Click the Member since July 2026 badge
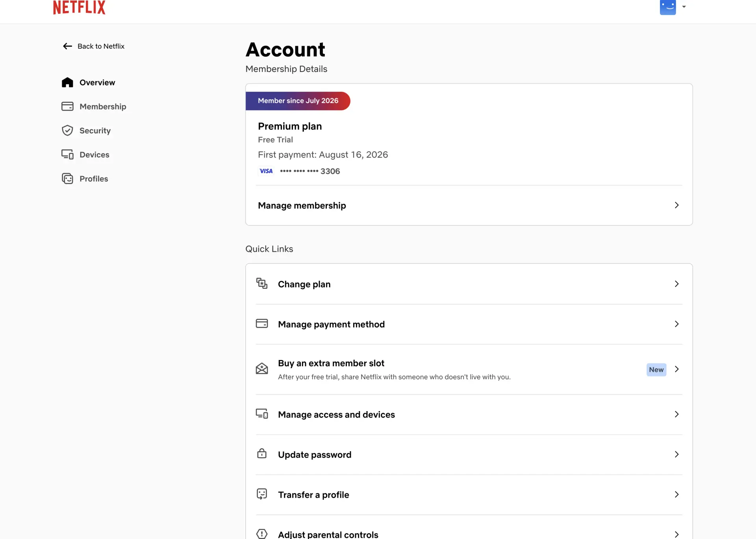Viewport: 756px width, 539px height. tap(298, 101)
